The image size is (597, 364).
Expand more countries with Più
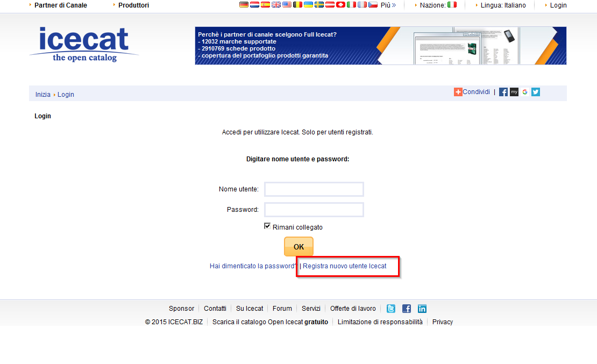[x=388, y=5]
